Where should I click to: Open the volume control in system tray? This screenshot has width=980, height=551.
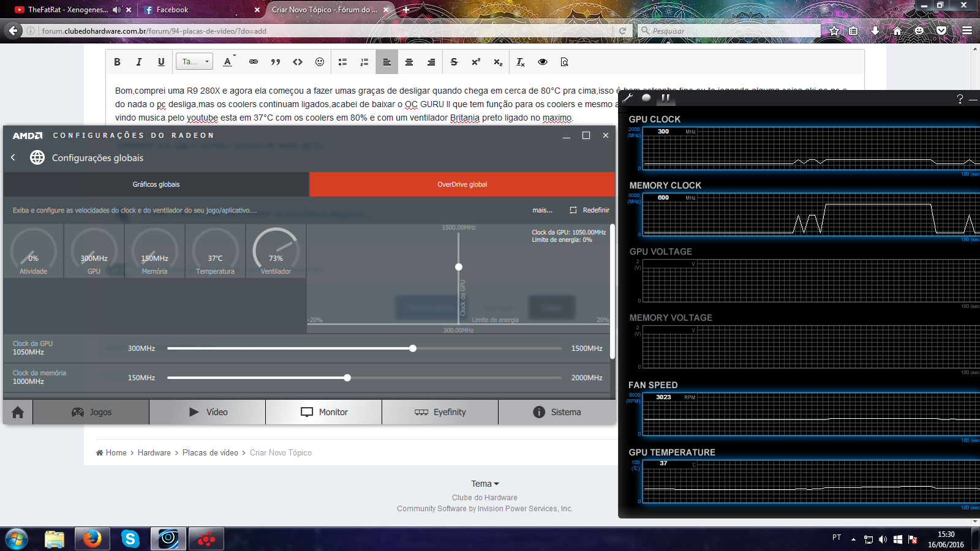tap(883, 539)
